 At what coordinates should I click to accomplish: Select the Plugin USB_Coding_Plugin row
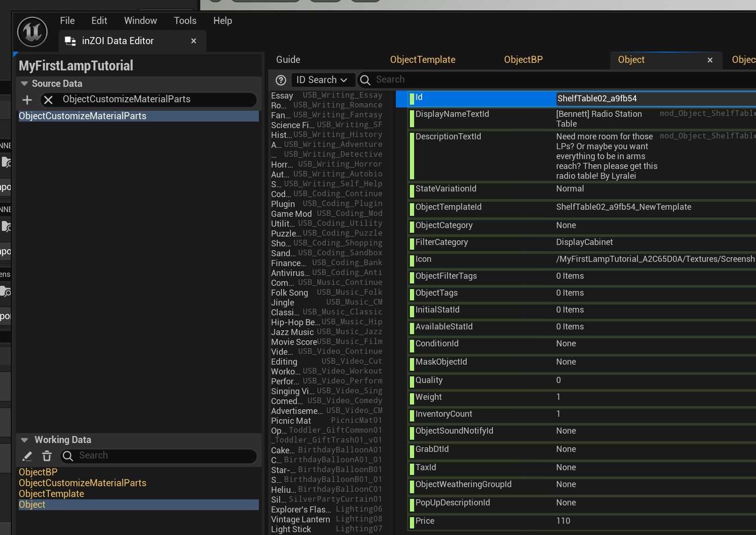tap(326, 204)
